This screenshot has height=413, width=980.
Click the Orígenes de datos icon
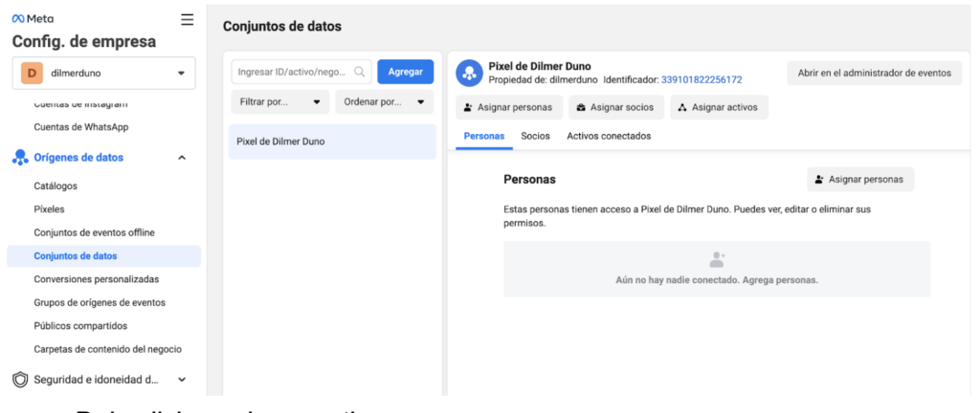(20, 157)
